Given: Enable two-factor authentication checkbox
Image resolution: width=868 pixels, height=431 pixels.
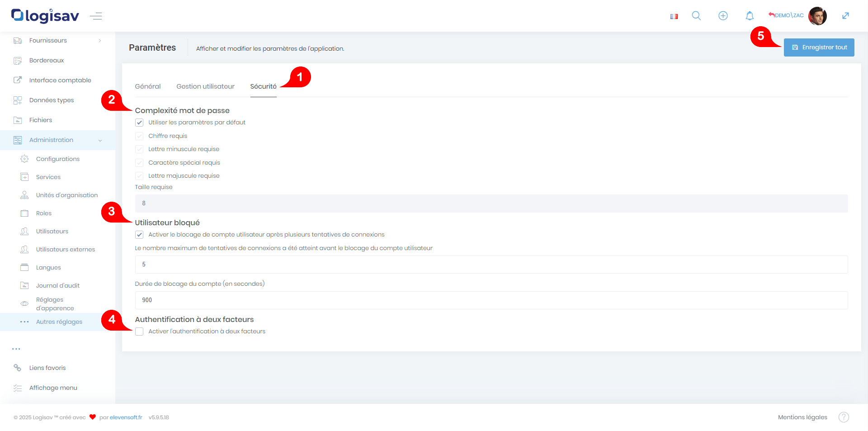Looking at the screenshot, I should tap(139, 332).
